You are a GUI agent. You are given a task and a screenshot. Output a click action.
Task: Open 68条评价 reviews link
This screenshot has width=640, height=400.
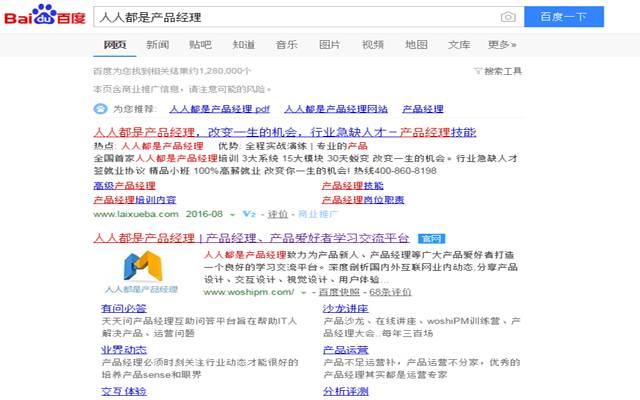(x=390, y=292)
